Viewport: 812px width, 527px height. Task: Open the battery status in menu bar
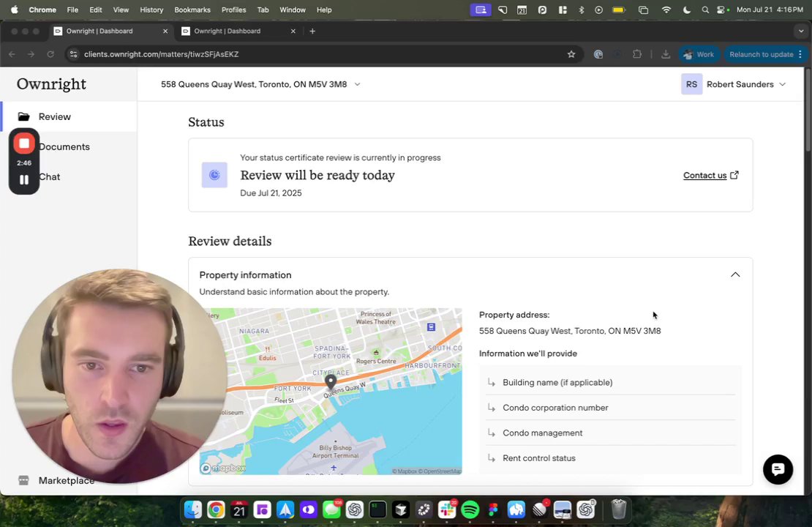619,10
